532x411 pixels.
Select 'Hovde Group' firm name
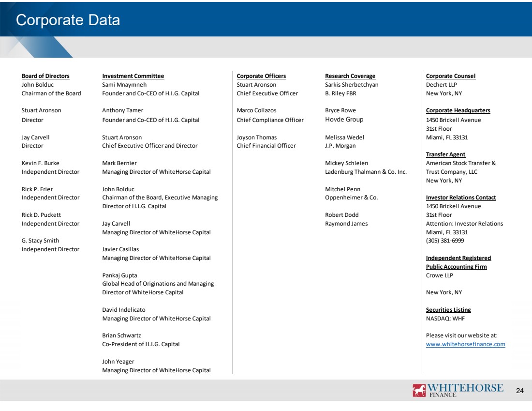(344, 120)
